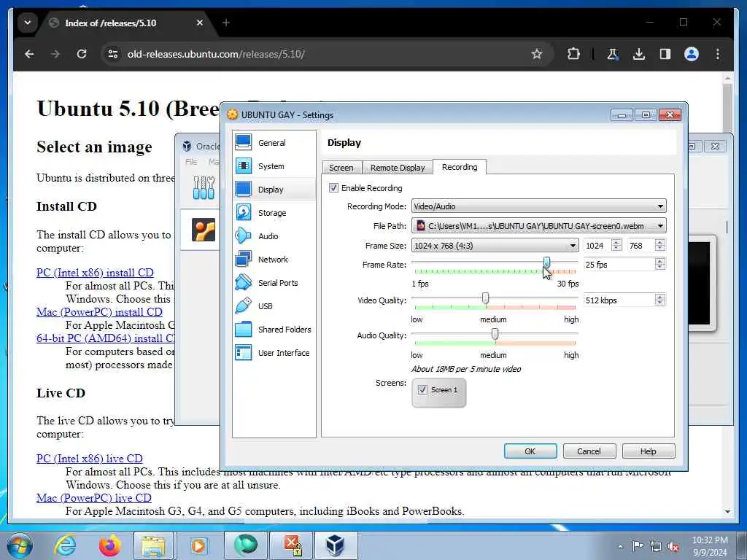Viewport: 747px width, 560px height.
Task: Cancel the Settings dialog
Action: (x=589, y=451)
